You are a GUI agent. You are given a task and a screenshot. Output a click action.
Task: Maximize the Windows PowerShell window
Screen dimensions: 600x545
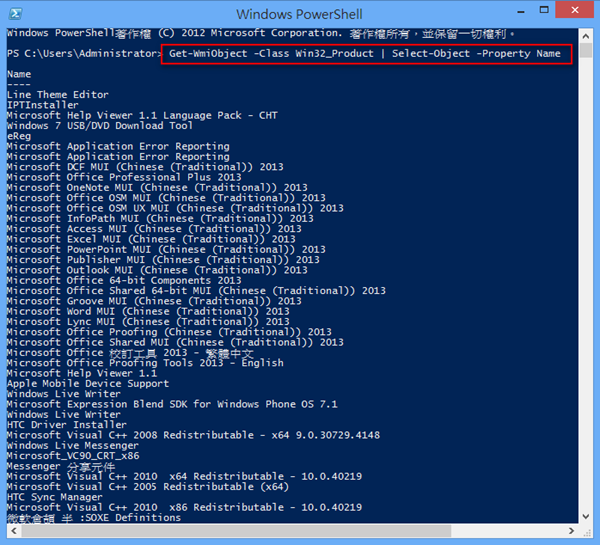click(544, 10)
